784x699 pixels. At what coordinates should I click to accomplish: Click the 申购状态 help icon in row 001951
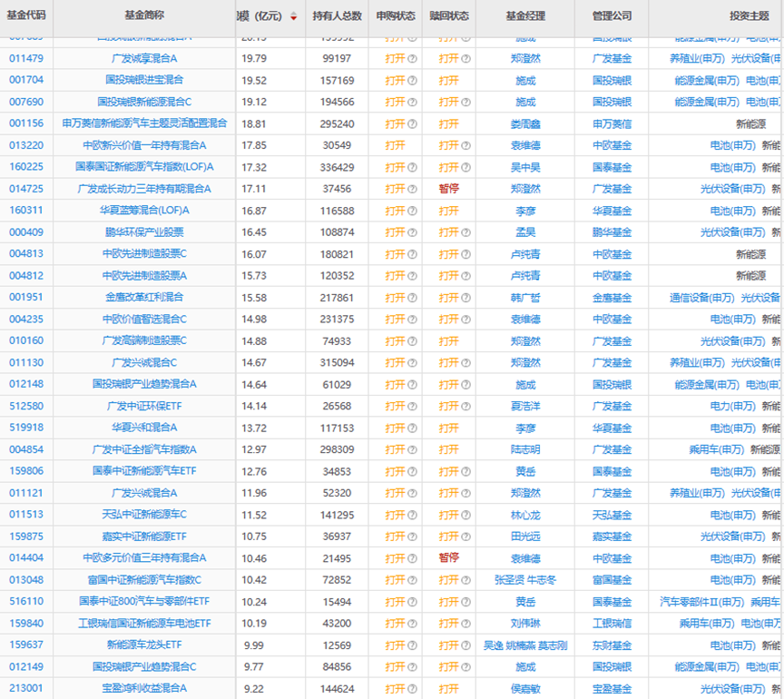[x=412, y=298]
